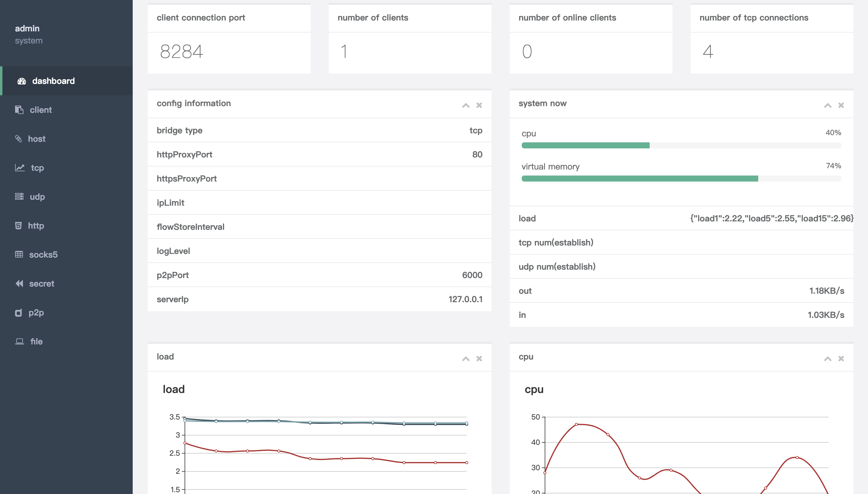The image size is (868, 494).
Task: Click the tcp chart icon
Action: [x=20, y=168]
